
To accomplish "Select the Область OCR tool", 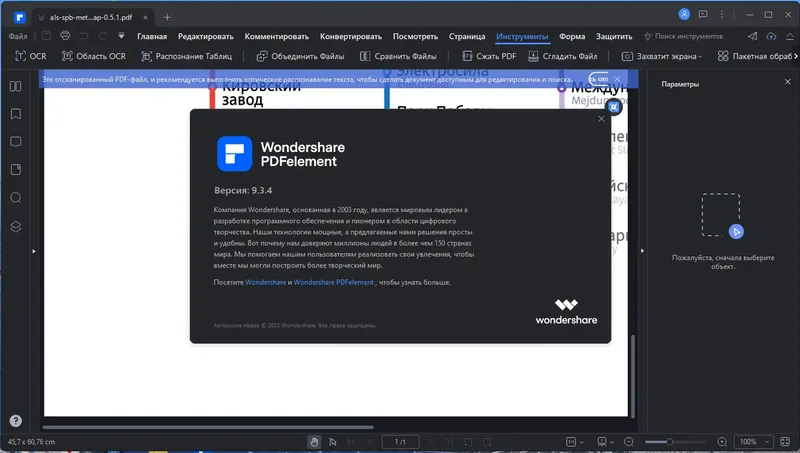I will [94, 56].
